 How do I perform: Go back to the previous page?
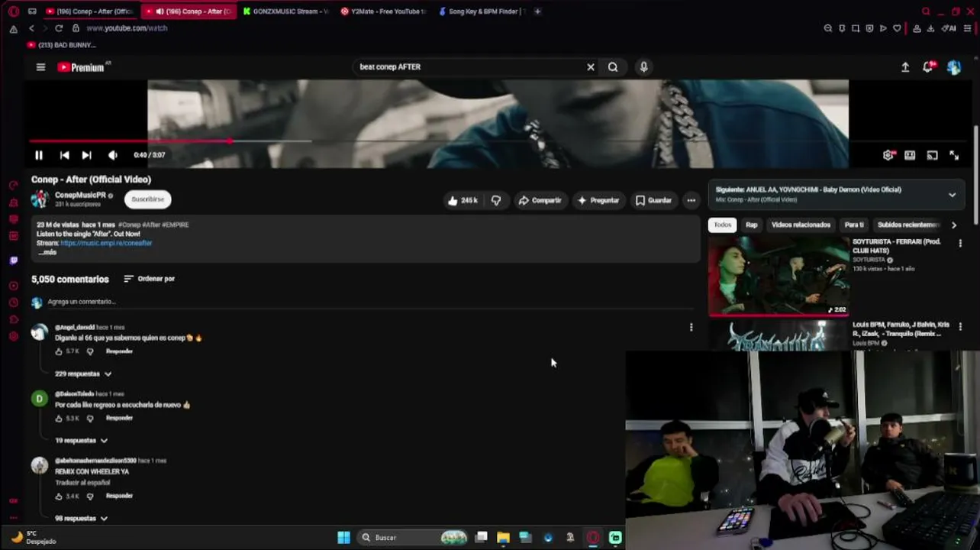pyautogui.click(x=31, y=28)
